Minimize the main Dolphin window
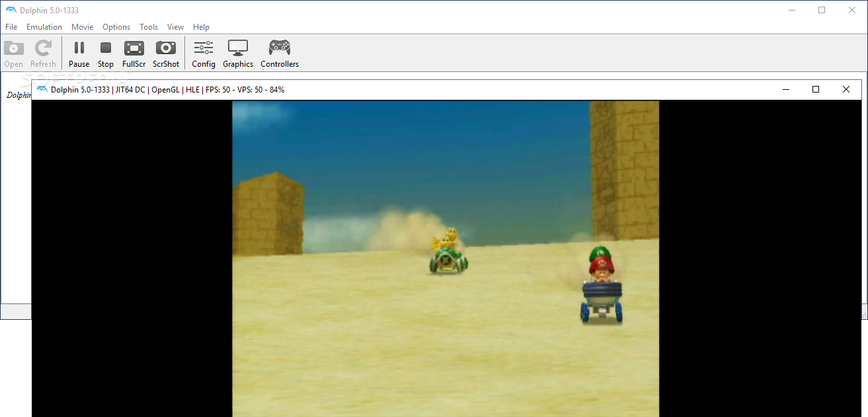 [x=791, y=10]
